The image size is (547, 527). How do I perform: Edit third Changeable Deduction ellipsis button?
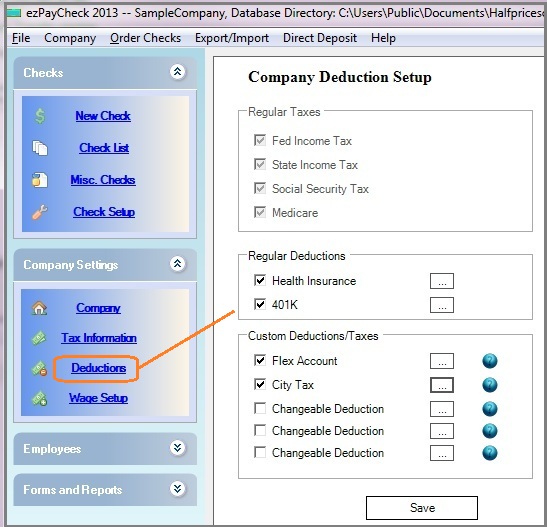(x=442, y=453)
